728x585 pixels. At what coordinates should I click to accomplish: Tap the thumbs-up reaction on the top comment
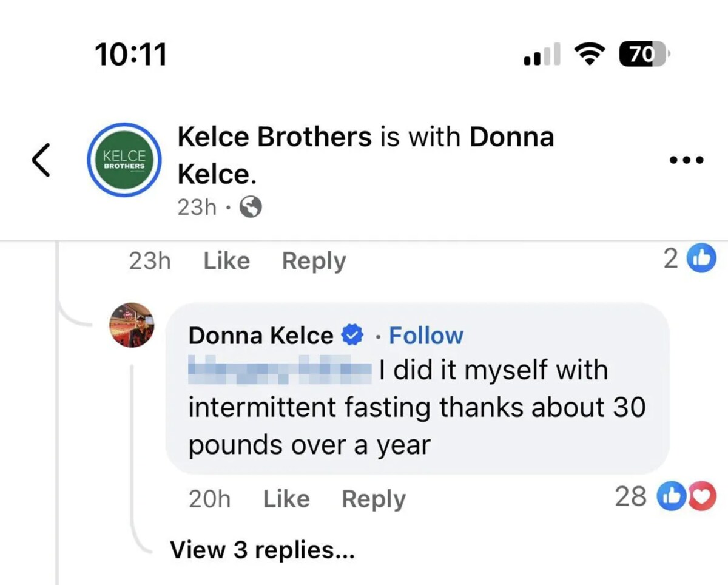pos(703,257)
